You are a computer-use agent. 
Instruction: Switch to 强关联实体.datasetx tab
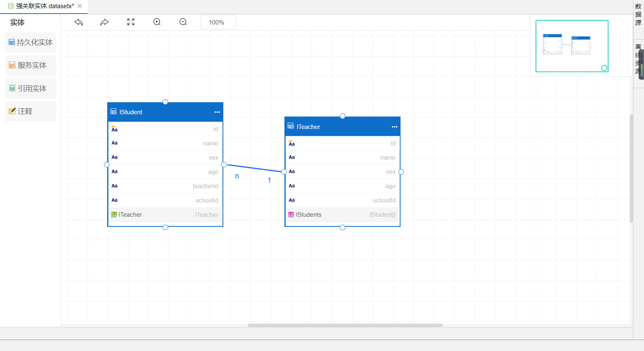[42, 6]
